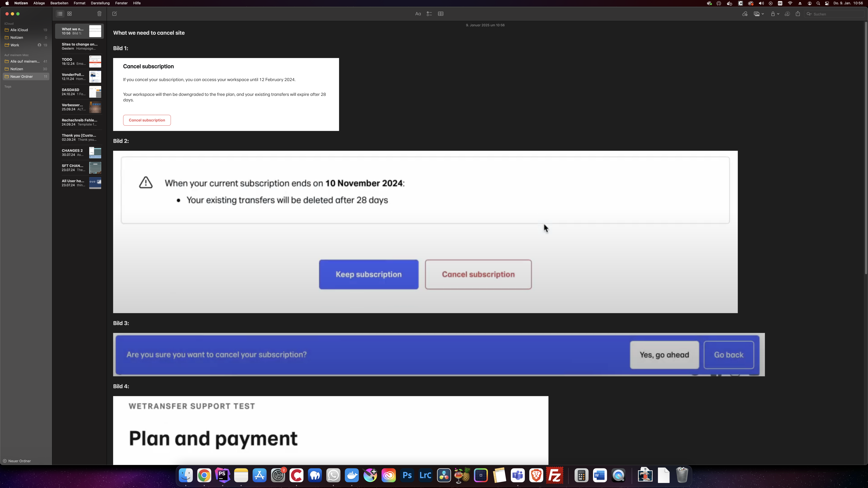Click the Bild 3 confirmation banner image

click(439, 354)
